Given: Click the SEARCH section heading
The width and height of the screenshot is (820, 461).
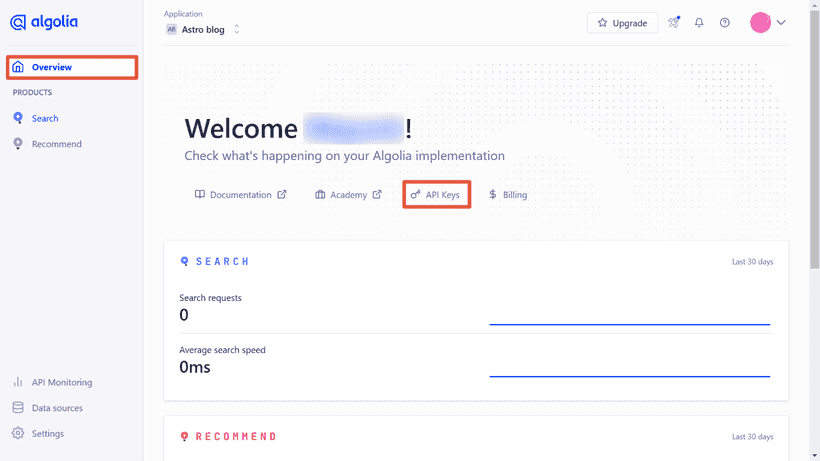Looking at the screenshot, I should tap(222, 261).
